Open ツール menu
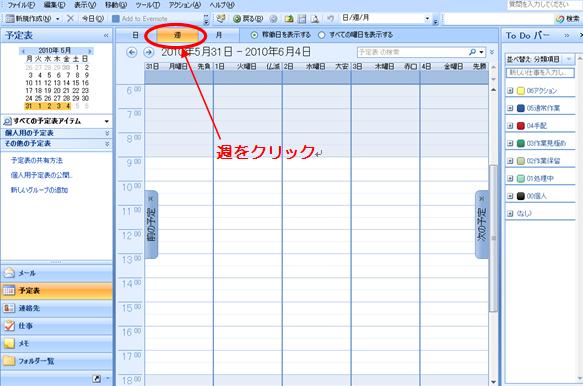 coord(148,5)
